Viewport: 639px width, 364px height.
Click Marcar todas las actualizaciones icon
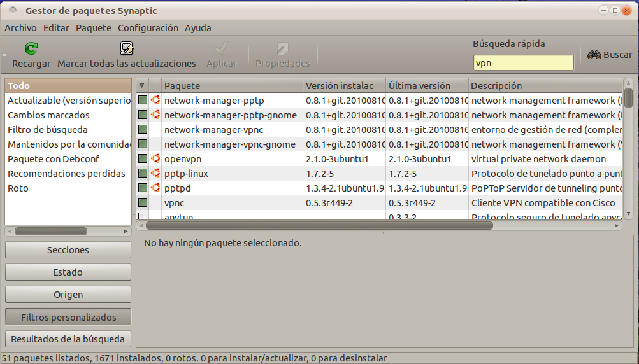127,48
